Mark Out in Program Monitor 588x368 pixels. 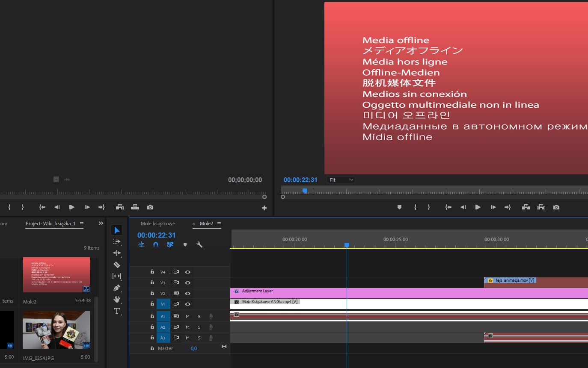point(429,207)
